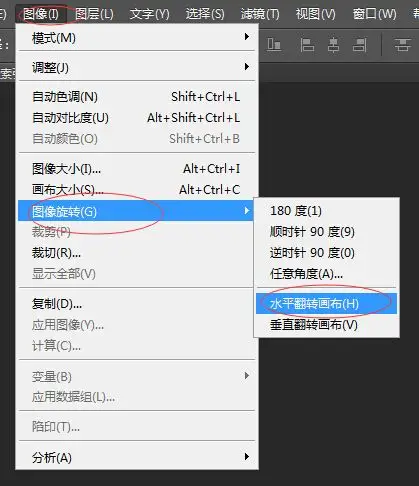Select the 裁剪(P) menu entry
The image size is (419, 486).
coord(136,232)
